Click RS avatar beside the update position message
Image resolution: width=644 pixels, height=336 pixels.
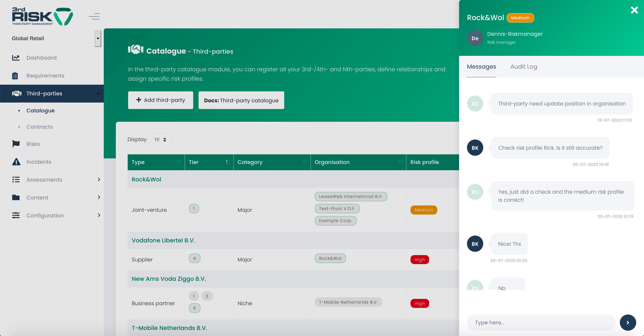click(x=475, y=104)
